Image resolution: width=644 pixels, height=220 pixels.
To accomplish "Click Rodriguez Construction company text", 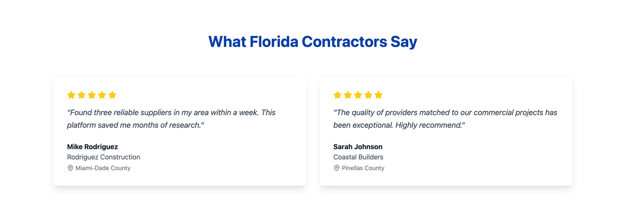I will 103,157.
